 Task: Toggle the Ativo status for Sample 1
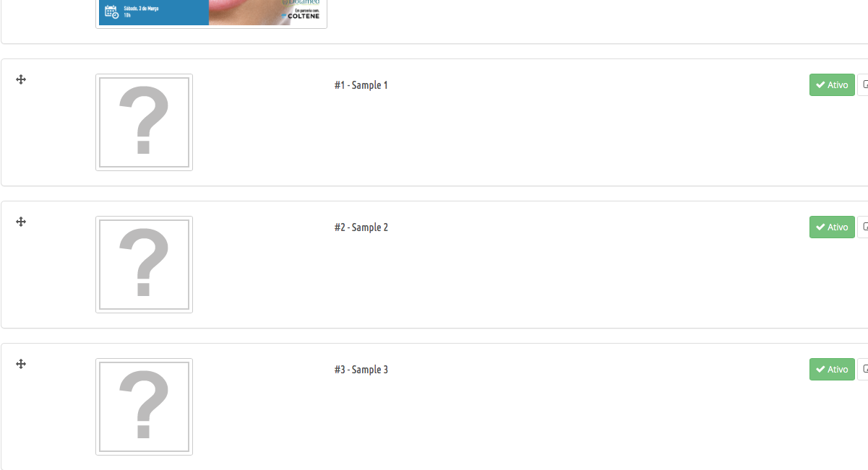[832, 85]
